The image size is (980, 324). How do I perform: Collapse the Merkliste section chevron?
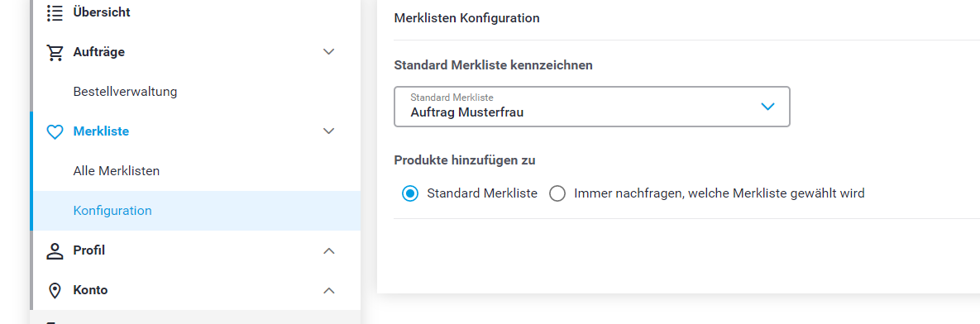pyautogui.click(x=329, y=131)
